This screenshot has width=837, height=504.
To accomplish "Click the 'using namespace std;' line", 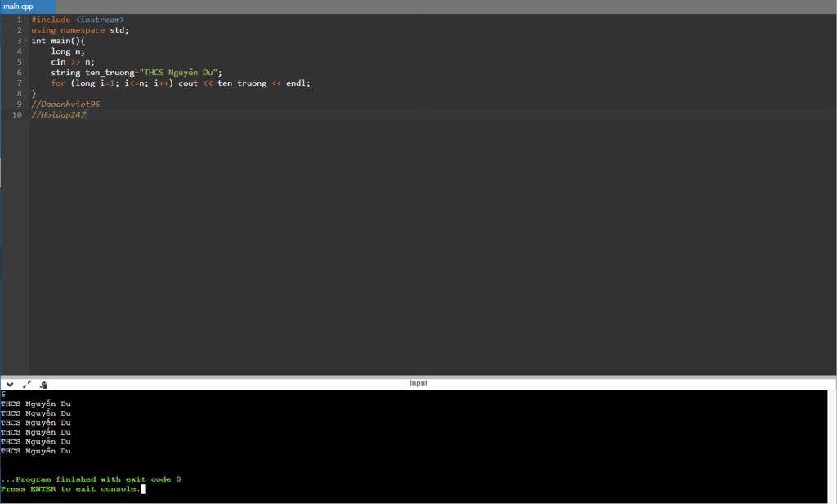I will [x=80, y=30].
